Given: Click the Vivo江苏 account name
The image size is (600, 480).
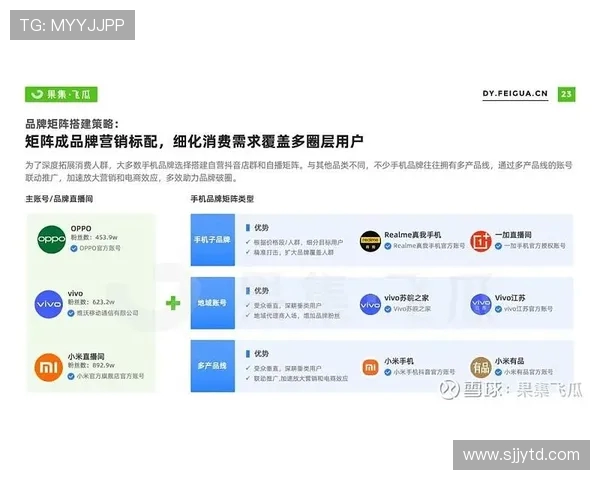Looking at the screenshot, I should click(510, 298).
